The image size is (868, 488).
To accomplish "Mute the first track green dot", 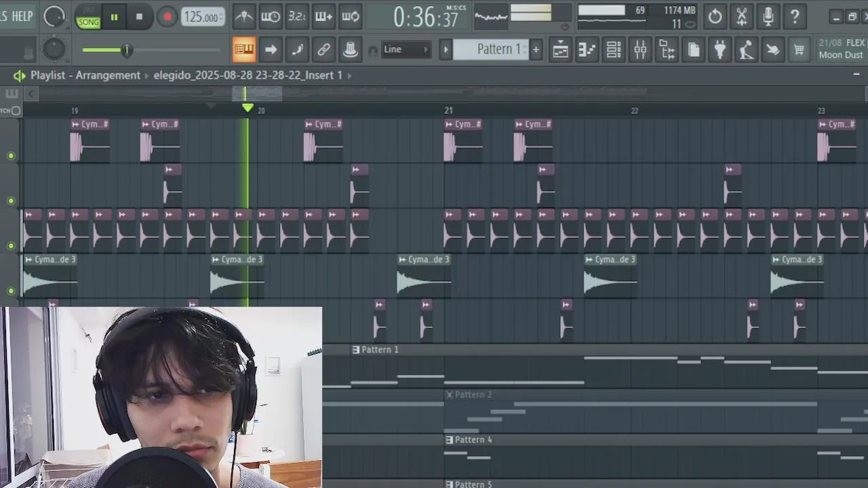I will pos(11,156).
